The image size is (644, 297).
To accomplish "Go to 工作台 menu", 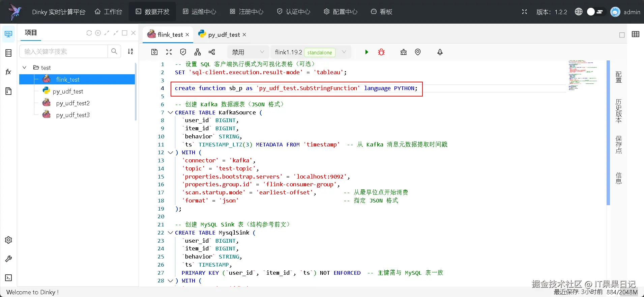I will click(x=109, y=12).
